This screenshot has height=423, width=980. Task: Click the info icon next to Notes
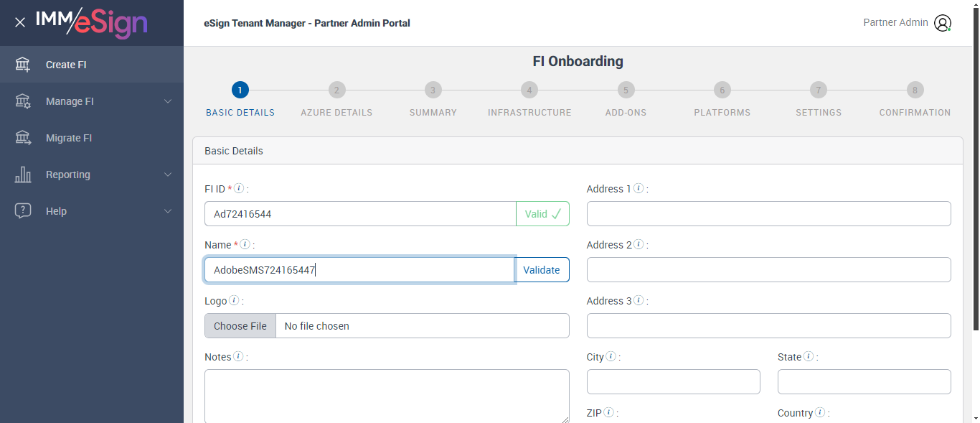pyautogui.click(x=238, y=357)
